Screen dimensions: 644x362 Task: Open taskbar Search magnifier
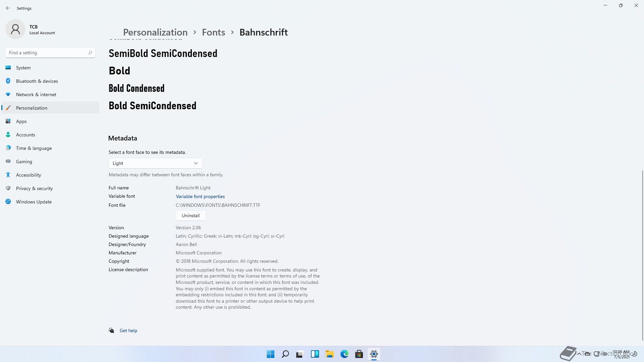point(285,354)
